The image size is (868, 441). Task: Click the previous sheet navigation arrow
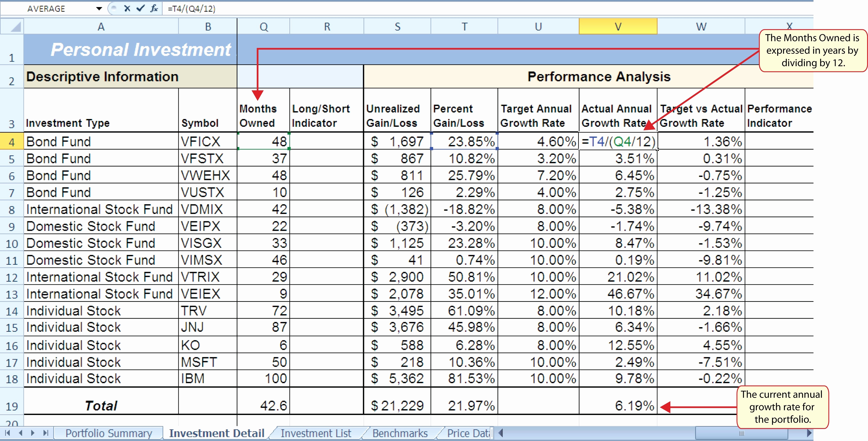20,433
